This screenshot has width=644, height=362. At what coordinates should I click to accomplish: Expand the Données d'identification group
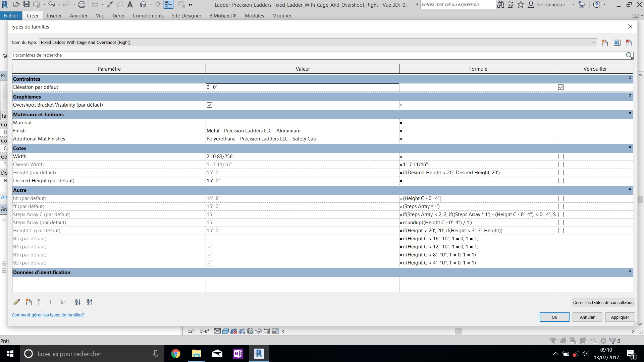(630, 271)
